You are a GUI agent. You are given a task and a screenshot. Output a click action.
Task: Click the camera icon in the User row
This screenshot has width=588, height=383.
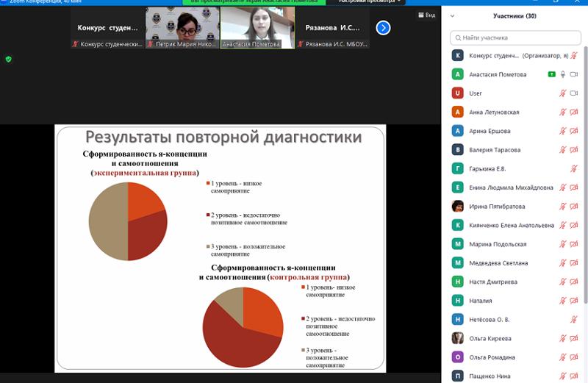(x=574, y=93)
